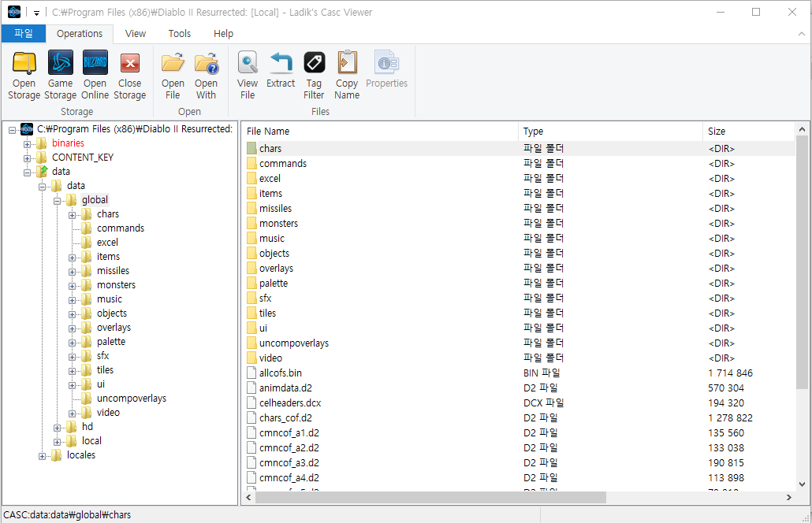This screenshot has height=523, width=812.
Task: Click the horizontal scrollbar left arrow
Action: pos(249,497)
